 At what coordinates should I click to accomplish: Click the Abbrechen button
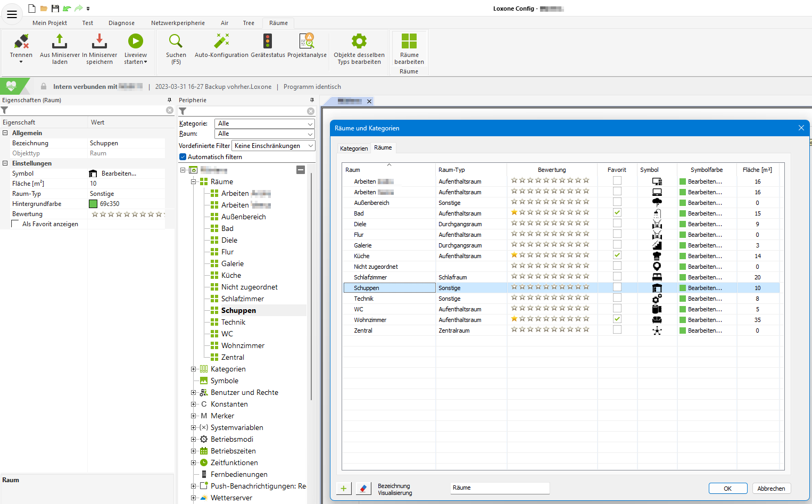coord(771,489)
